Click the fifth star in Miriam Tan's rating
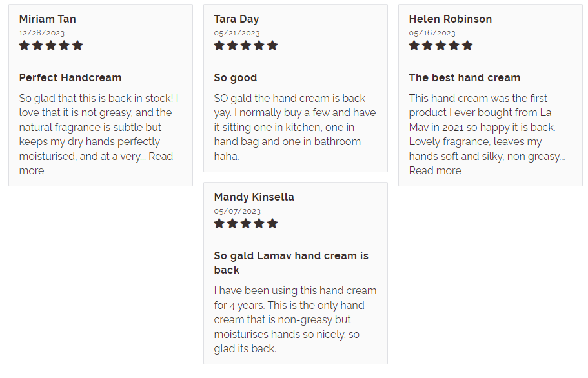 (77, 46)
